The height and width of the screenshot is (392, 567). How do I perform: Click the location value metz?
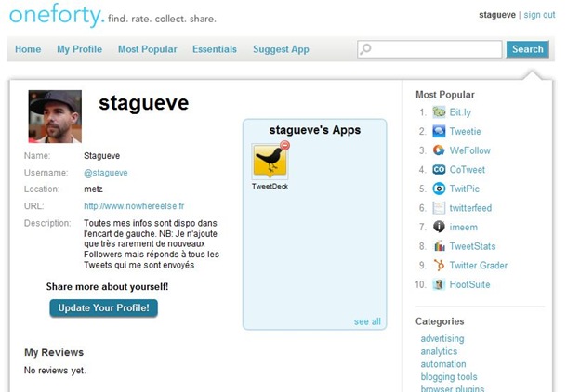click(x=93, y=189)
